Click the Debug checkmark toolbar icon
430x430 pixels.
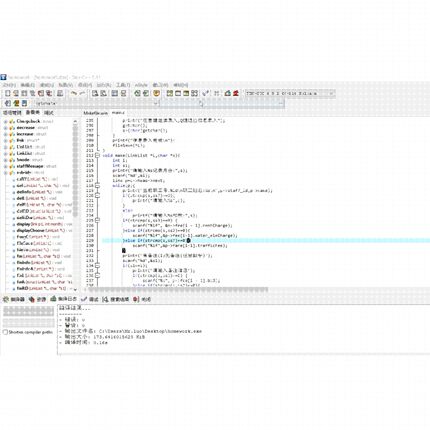(x=206, y=93)
